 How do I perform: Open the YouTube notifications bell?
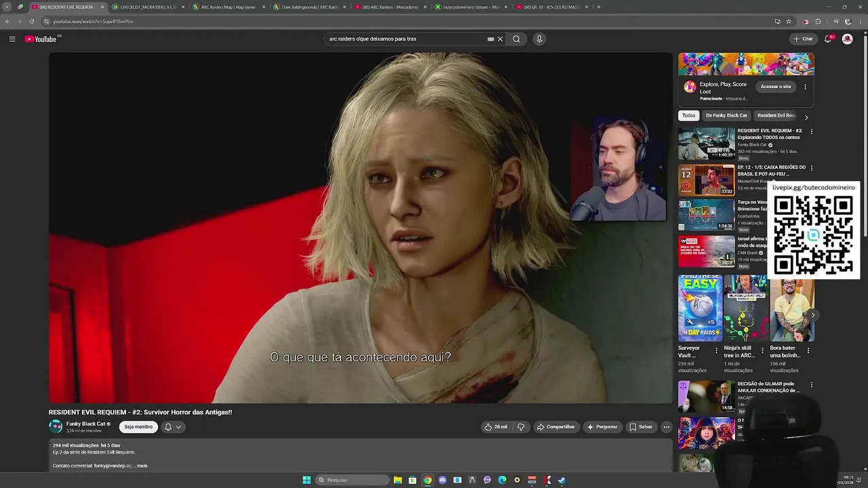pos(828,39)
